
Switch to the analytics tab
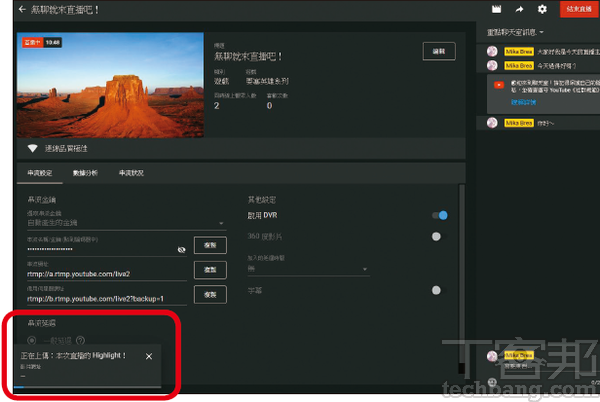(85, 173)
